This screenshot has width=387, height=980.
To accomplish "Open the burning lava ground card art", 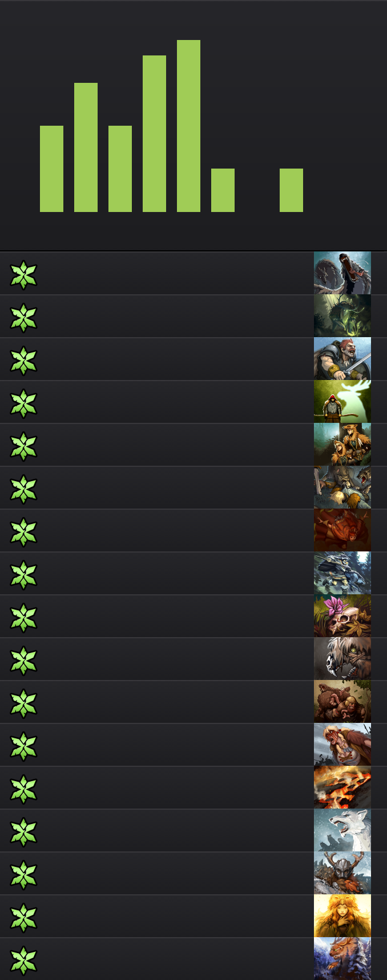I will [342, 787].
